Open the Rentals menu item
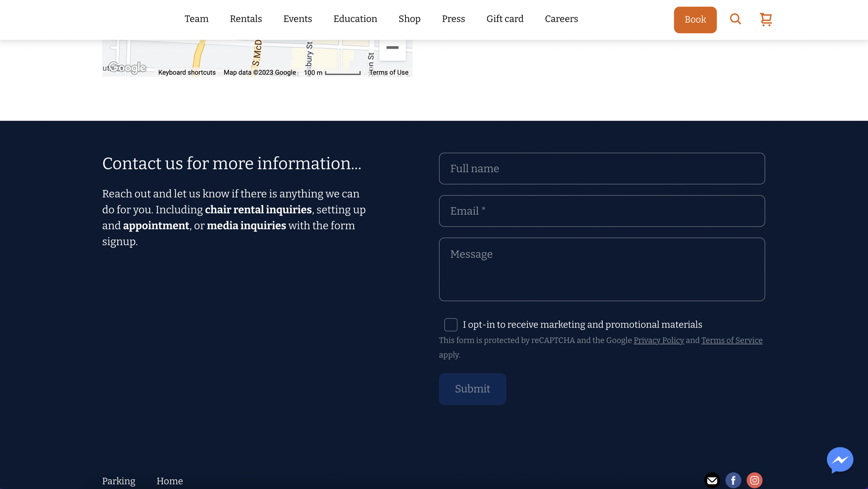The width and height of the screenshot is (868, 489). (x=245, y=19)
